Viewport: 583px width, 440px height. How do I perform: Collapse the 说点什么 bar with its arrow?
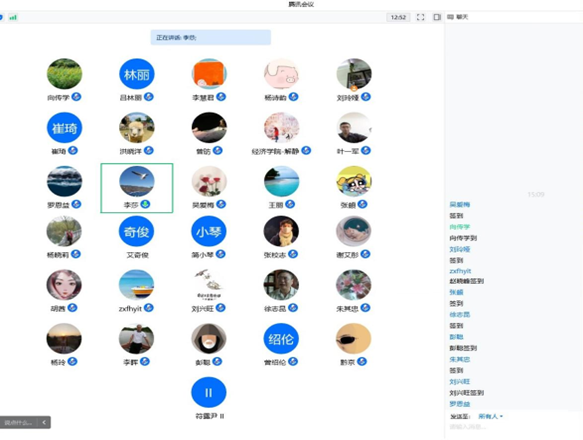(44, 422)
